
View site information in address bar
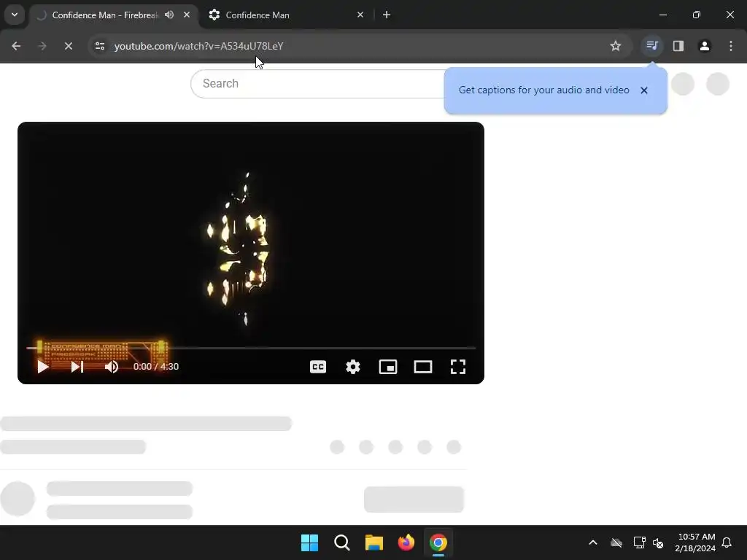pyautogui.click(x=99, y=46)
